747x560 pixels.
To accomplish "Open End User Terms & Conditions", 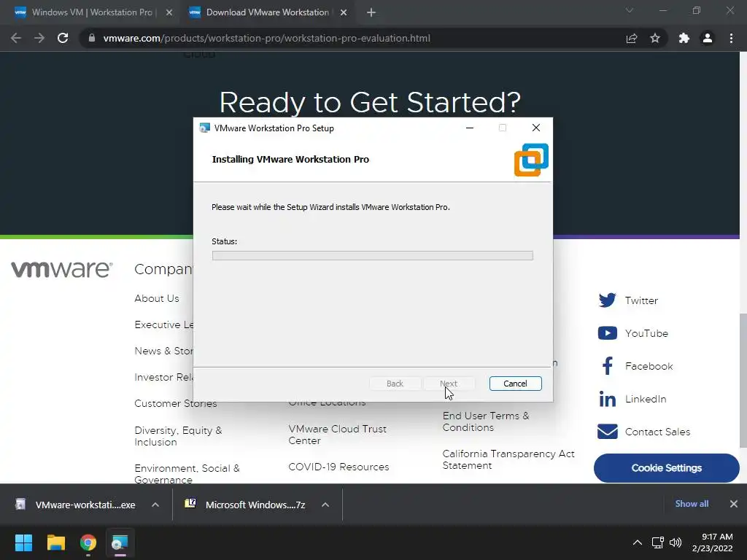I will point(486,421).
